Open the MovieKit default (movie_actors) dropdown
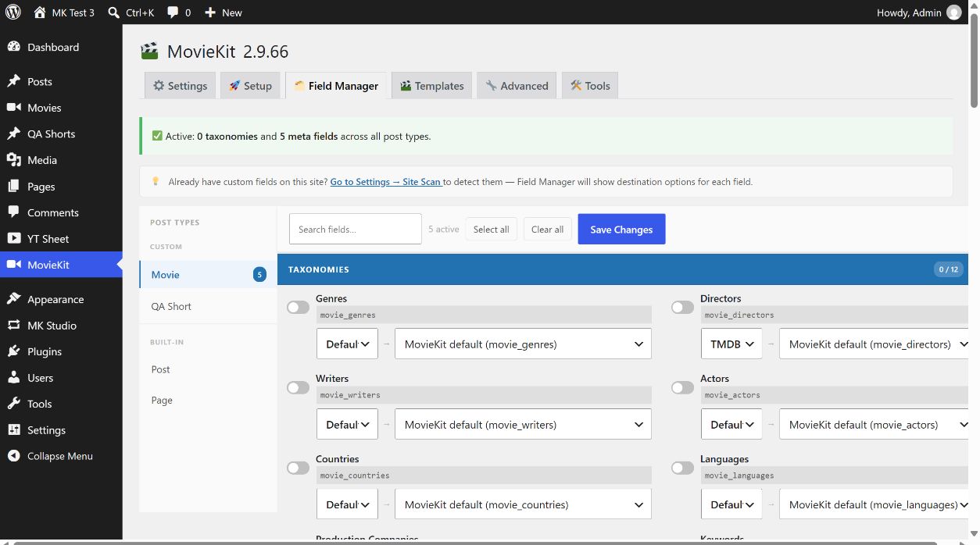Image resolution: width=980 pixels, height=545 pixels. (x=874, y=425)
